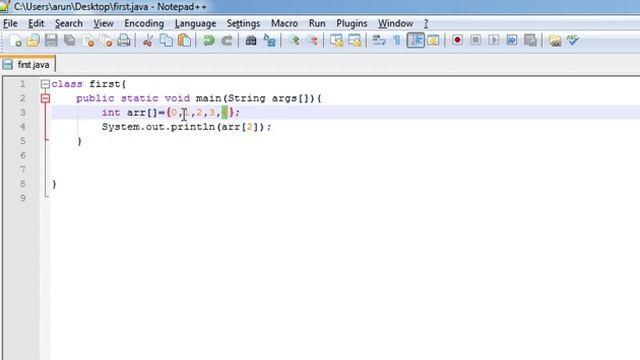Image resolution: width=640 pixels, height=360 pixels.
Task: Collapse the main method fold marker
Action: 45,98
